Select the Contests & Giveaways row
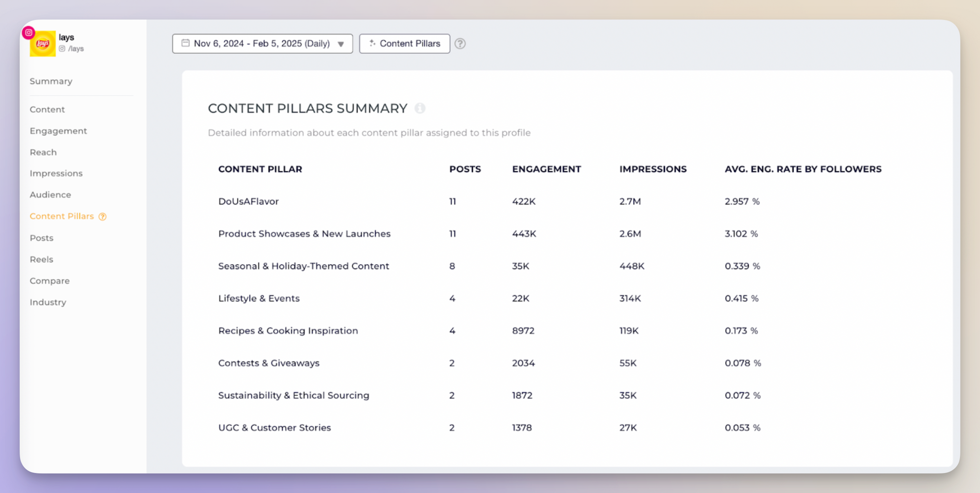This screenshot has height=493, width=980. (x=567, y=363)
